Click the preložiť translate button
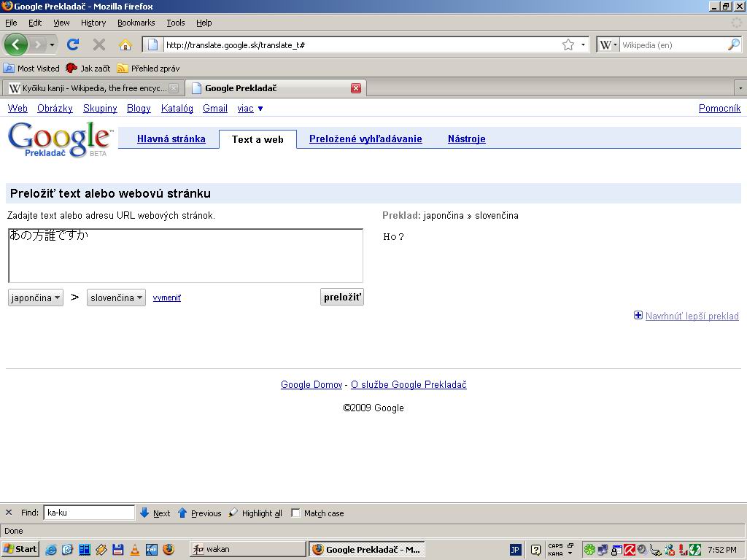This screenshot has height=560, width=747. (x=342, y=297)
